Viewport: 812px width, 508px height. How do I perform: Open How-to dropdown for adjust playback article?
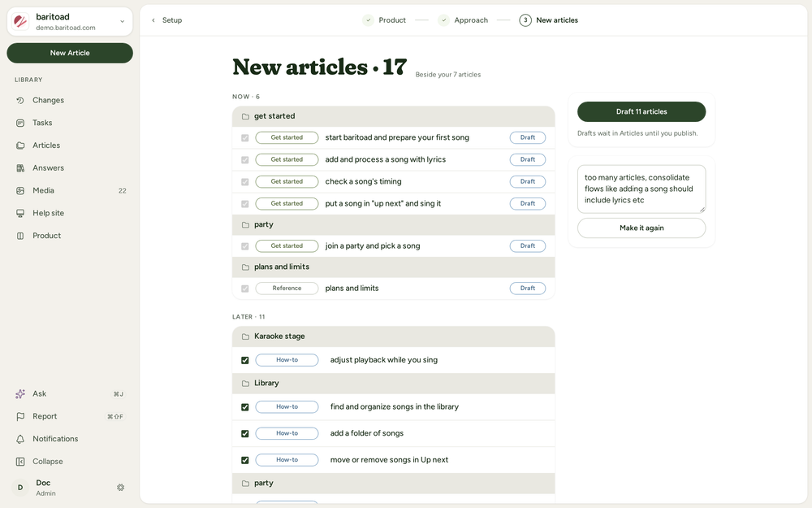287,360
